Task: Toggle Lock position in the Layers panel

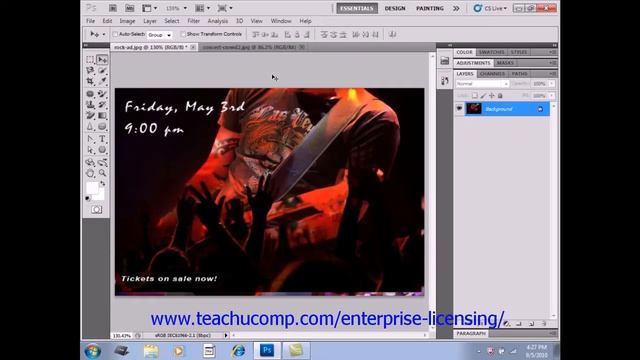Action: 491,96
